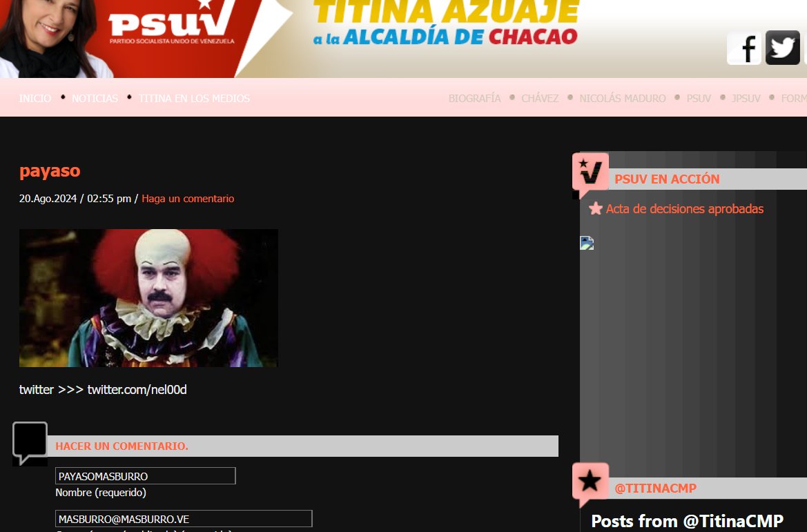
Task: Click the star icon beside @TITINACMP
Action: [590, 483]
